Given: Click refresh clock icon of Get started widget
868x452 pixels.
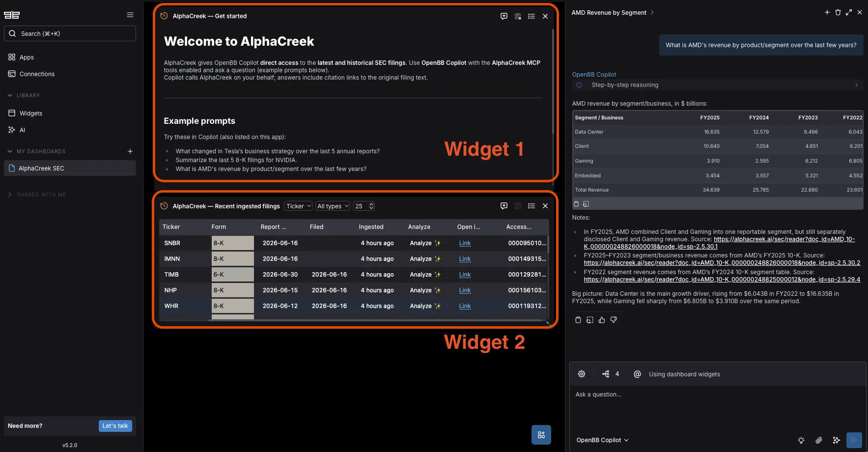Looking at the screenshot, I should click(164, 16).
